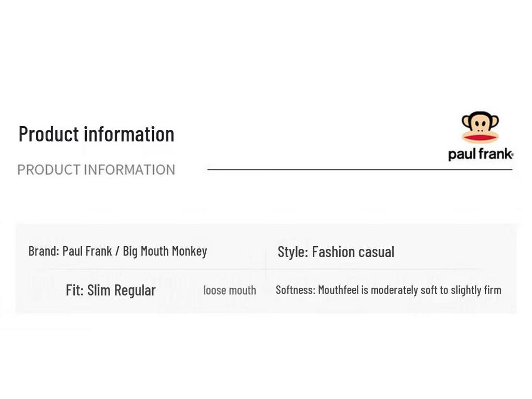Select the 'Big Mouth Monkey' text
This screenshot has width=532, height=399.
pos(165,251)
